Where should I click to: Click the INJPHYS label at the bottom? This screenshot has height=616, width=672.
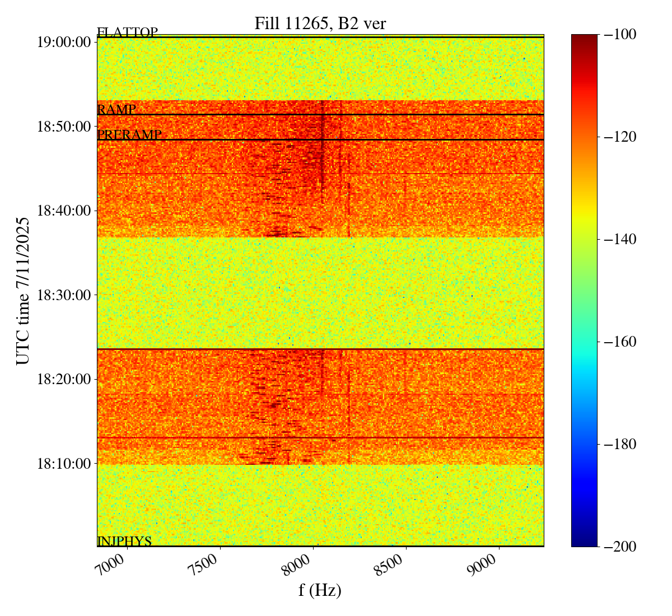coord(124,541)
